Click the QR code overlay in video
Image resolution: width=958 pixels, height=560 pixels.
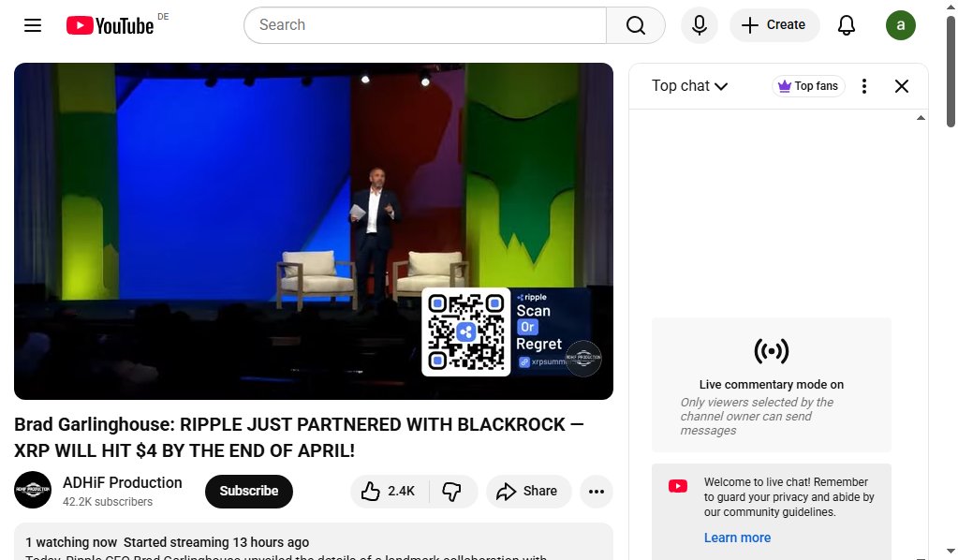[x=466, y=332]
